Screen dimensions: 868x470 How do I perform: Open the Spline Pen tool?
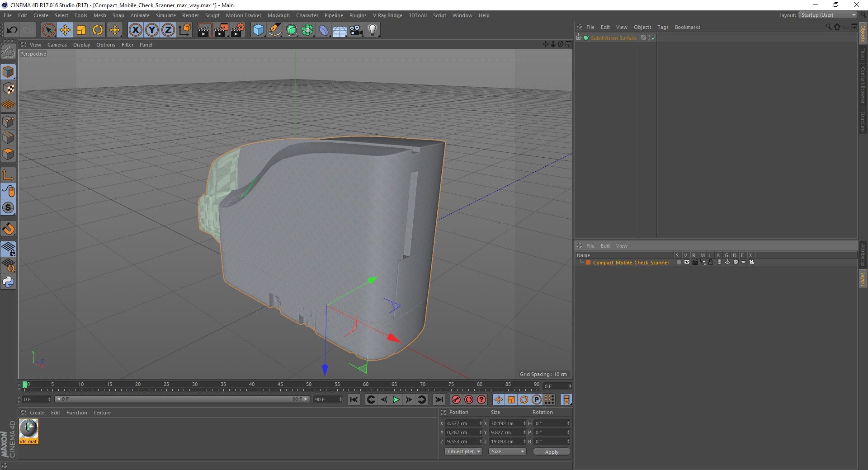(x=274, y=30)
